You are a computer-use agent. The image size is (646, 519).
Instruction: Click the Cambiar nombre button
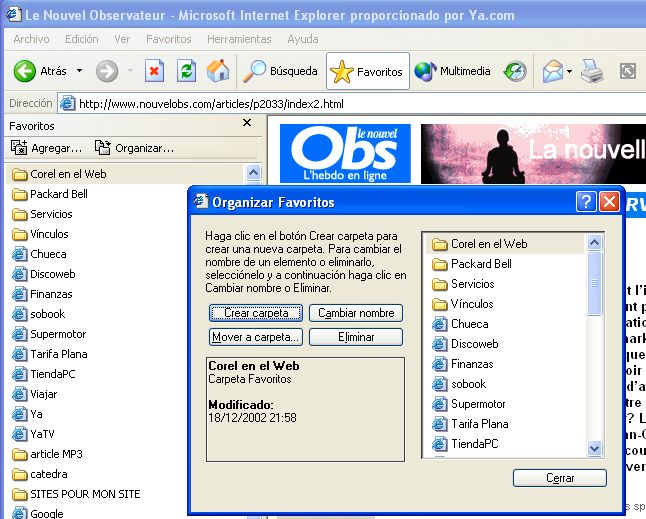click(x=356, y=313)
